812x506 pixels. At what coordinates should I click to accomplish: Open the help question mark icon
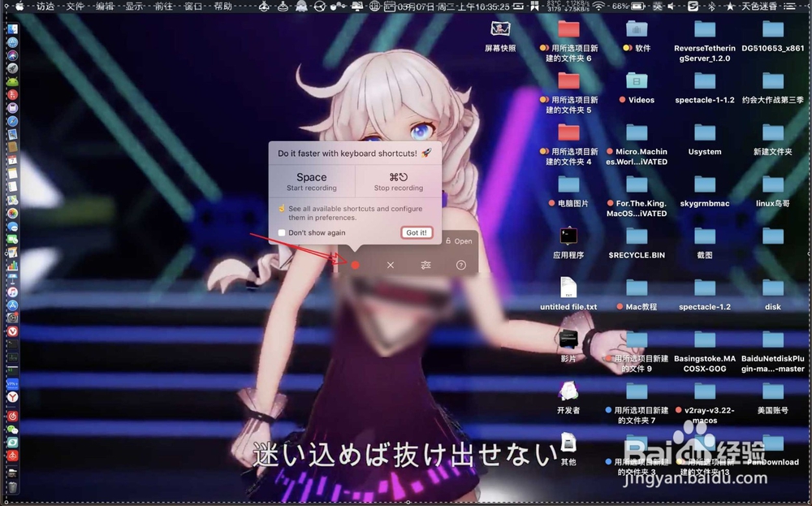tap(461, 265)
